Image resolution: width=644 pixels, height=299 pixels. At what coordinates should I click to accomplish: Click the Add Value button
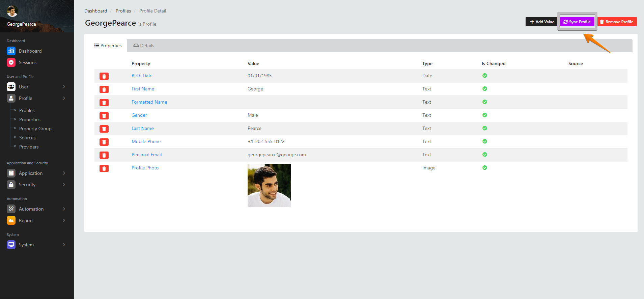pyautogui.click(x=542, y=22)
